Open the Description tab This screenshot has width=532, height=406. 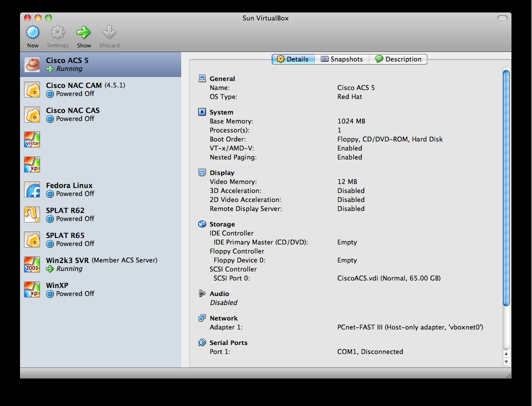point(398,59)
